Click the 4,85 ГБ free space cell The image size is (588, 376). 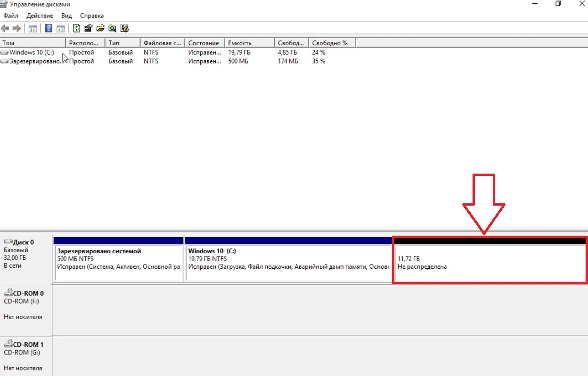tap(287, 53)
